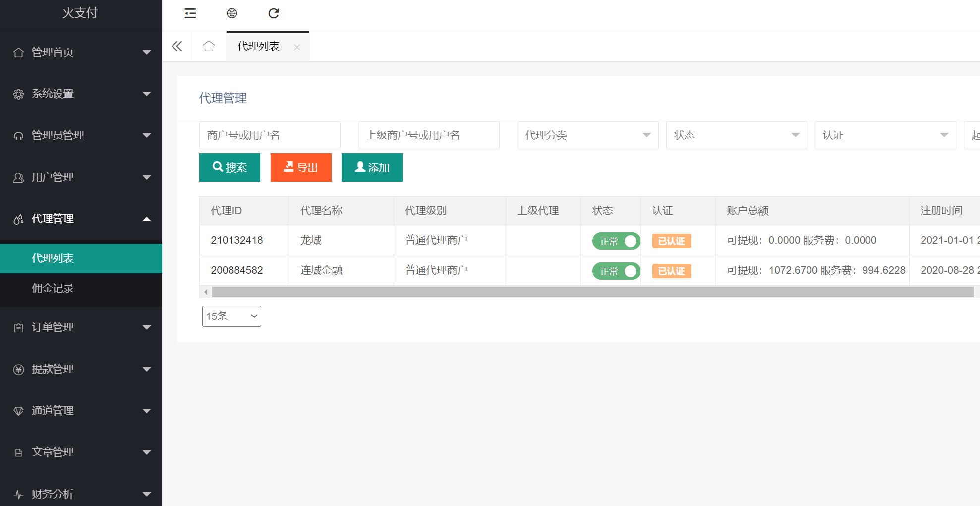
Task: Click the left arrow of horizontal scrollbar
Action: coord(206,292)
